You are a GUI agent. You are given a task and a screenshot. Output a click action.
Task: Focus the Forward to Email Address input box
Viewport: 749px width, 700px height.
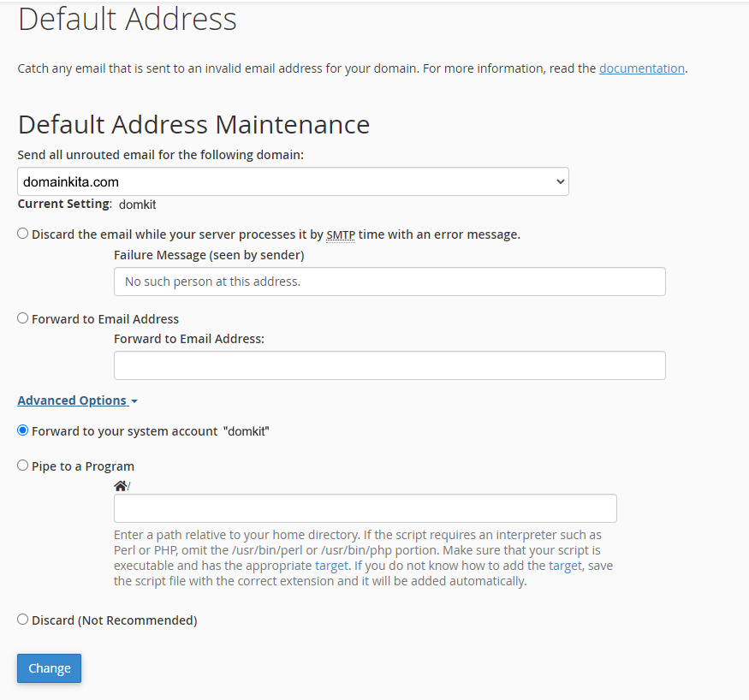389,365
